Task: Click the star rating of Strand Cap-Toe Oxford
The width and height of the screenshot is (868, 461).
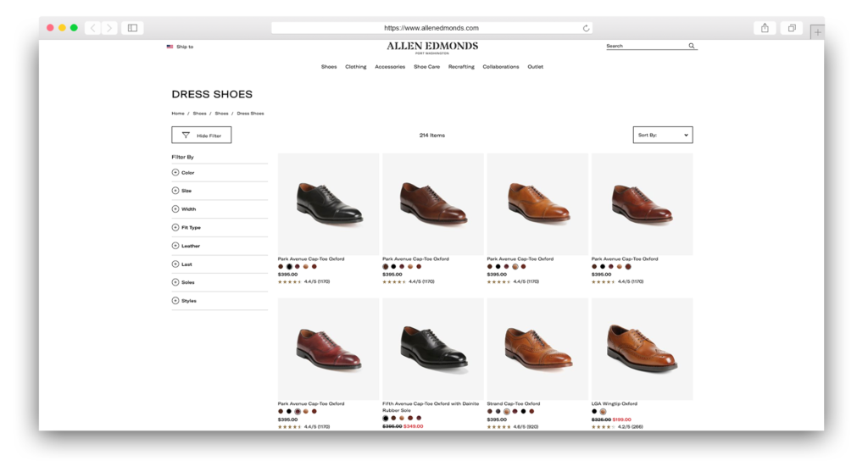Action: [498, 427]
